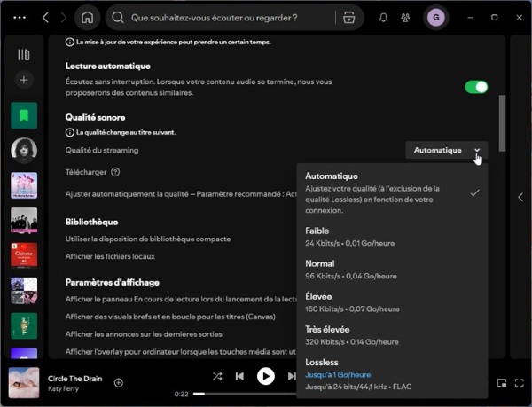Turn off Lecture automatique switch
The height and width of the screenshot is (407, 532).
point(476,87)
